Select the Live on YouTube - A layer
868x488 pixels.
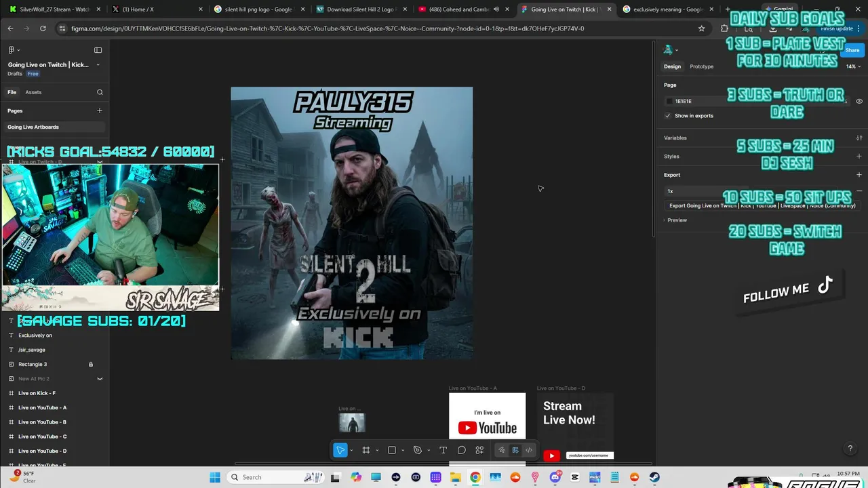tap(42, 407)
